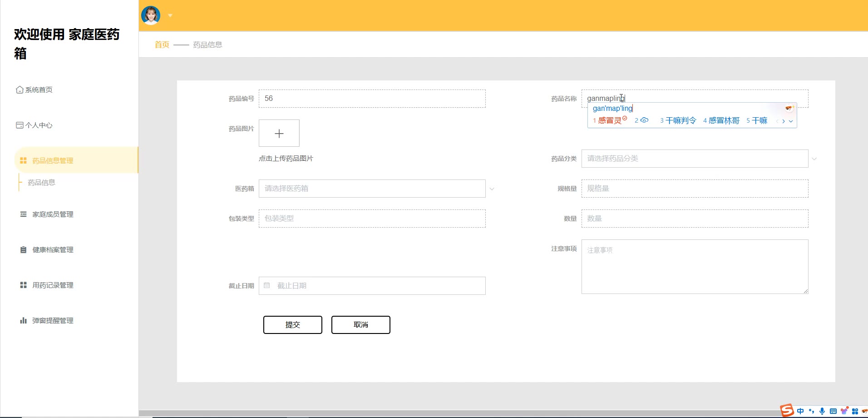868x418 pixels.
Task: Click the microphone voice input icon
Action: [x=822, y=411]
